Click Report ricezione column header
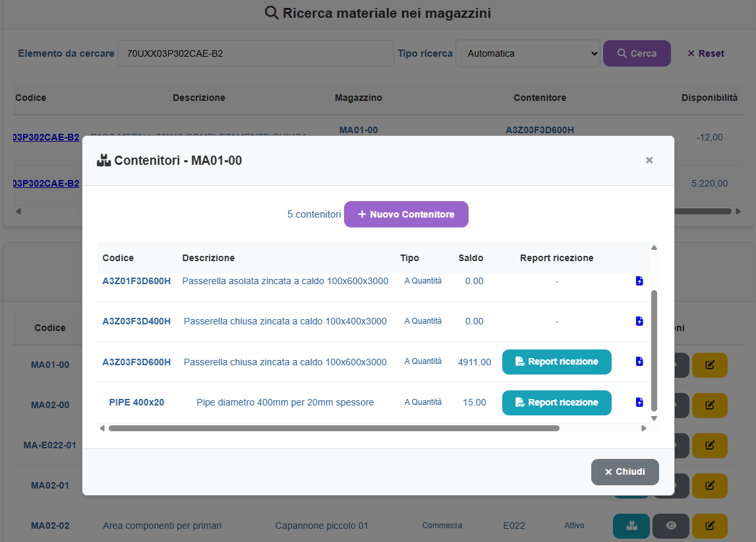756x542 pixels. [556, 258]
